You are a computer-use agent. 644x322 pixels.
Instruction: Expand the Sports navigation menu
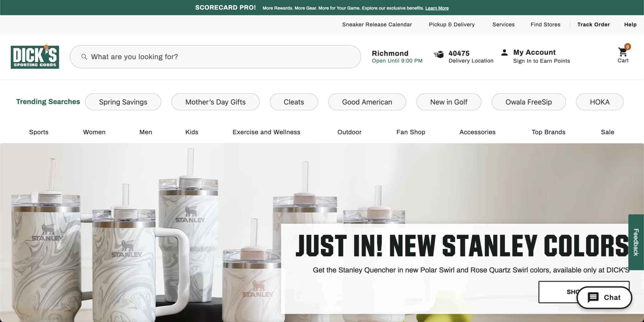[x=39, y=132]
